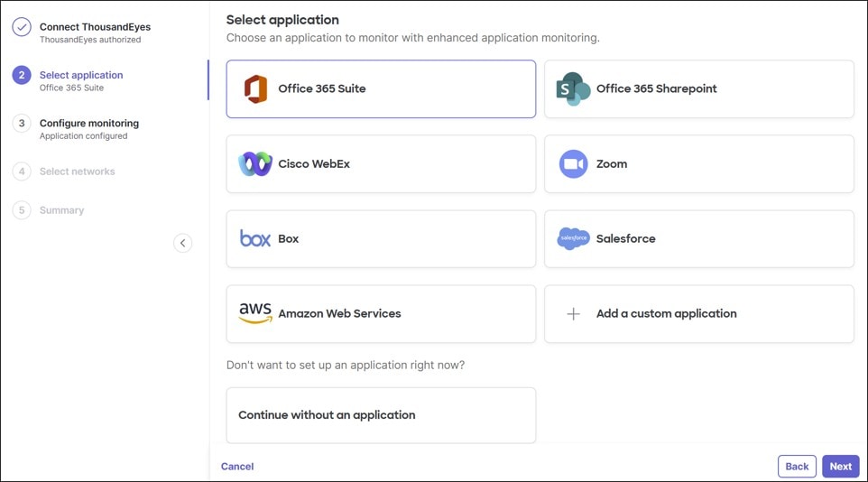Go to the Connect ThousandEyes step

pyautogui.click(x=95, y=26)
